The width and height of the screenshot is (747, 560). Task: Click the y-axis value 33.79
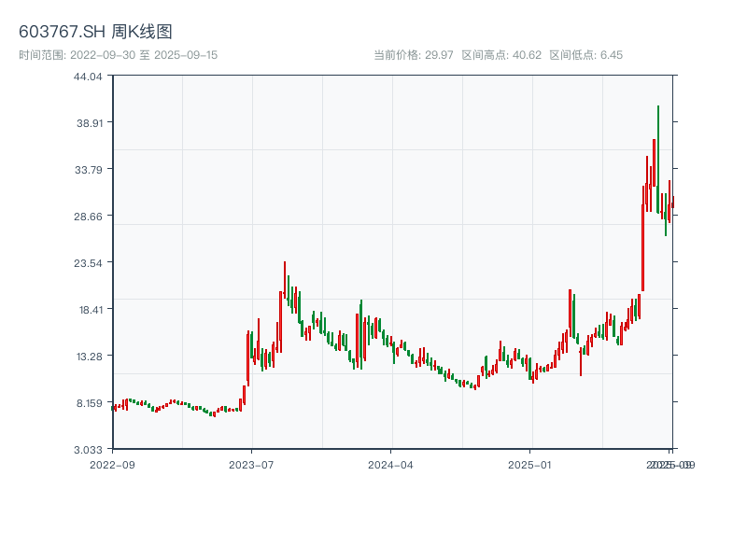coord(88,170)
